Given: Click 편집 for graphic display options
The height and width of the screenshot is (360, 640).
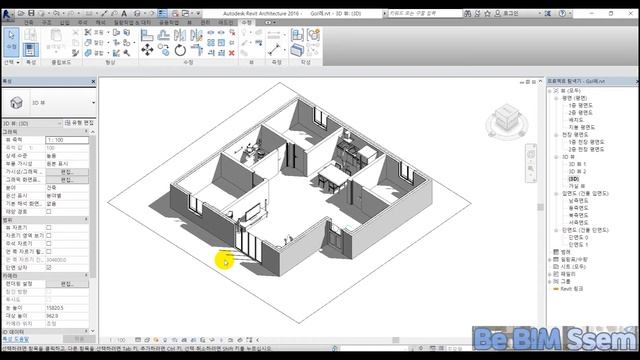Looking at the screenshot, I should click(x=67, y=180).
